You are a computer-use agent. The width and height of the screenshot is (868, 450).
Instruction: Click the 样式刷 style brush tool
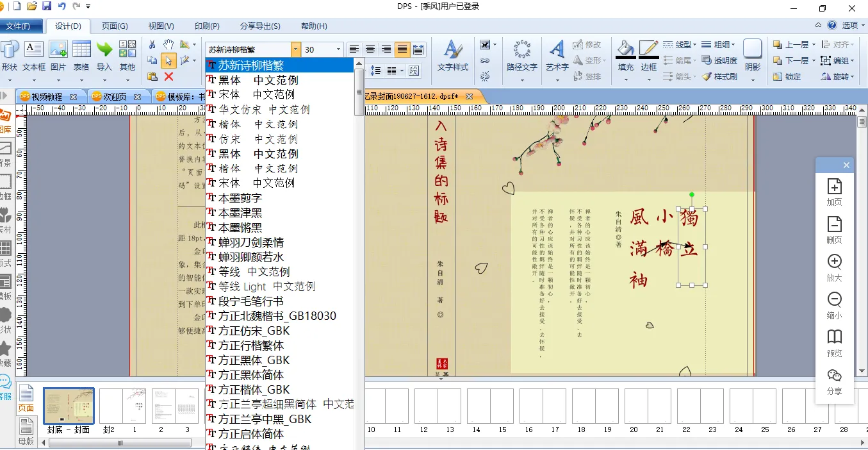[x=719, y=76]
